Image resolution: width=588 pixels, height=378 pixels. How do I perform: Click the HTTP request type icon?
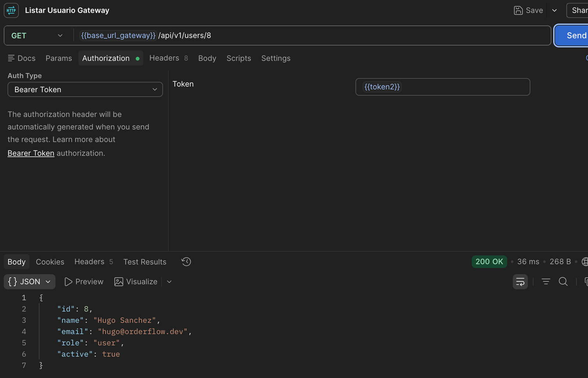[11, 10]
